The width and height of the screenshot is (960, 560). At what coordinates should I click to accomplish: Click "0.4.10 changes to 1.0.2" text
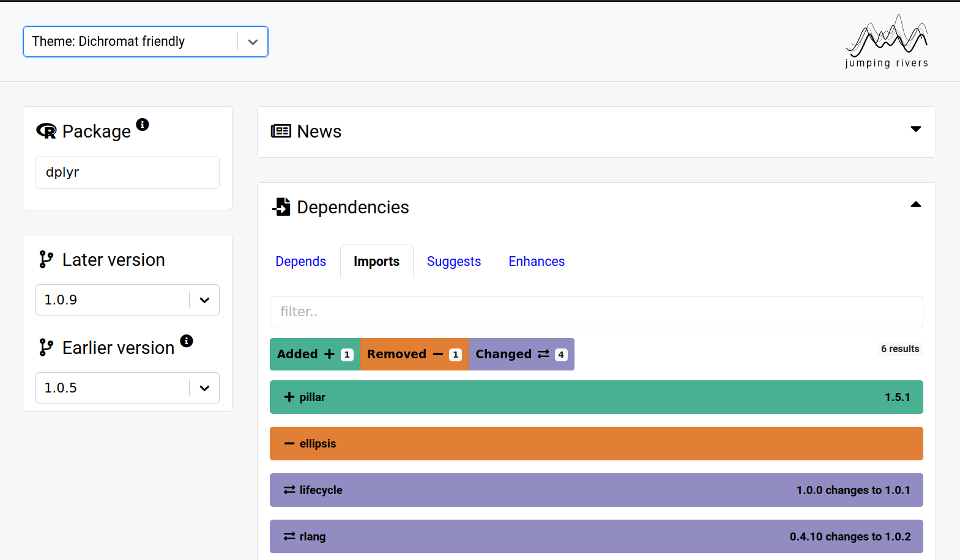850,536
